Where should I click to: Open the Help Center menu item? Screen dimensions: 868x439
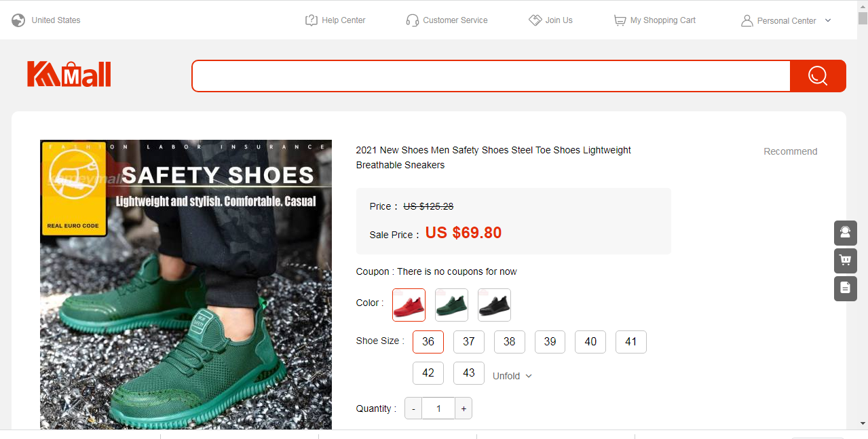[x=335, y=20]
